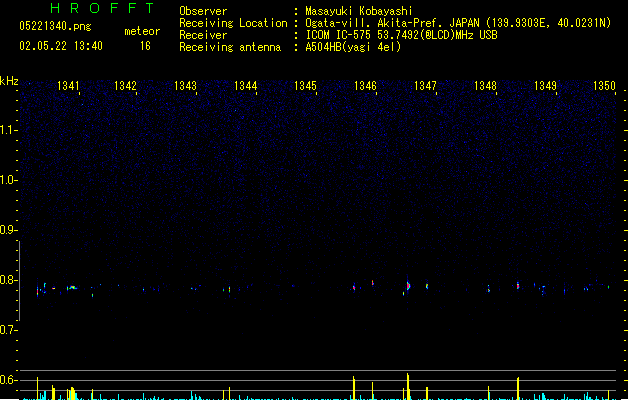Click the Receiving antenna label
Image resolution: width=629 pixels, height=400 pixels.
click(x=230, y=47)
